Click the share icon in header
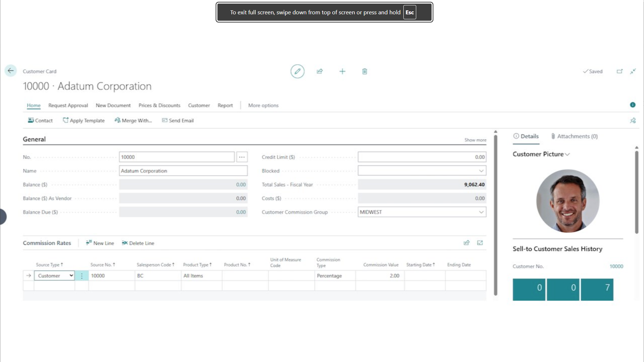The image size is (644, 362). click(320, 71)
